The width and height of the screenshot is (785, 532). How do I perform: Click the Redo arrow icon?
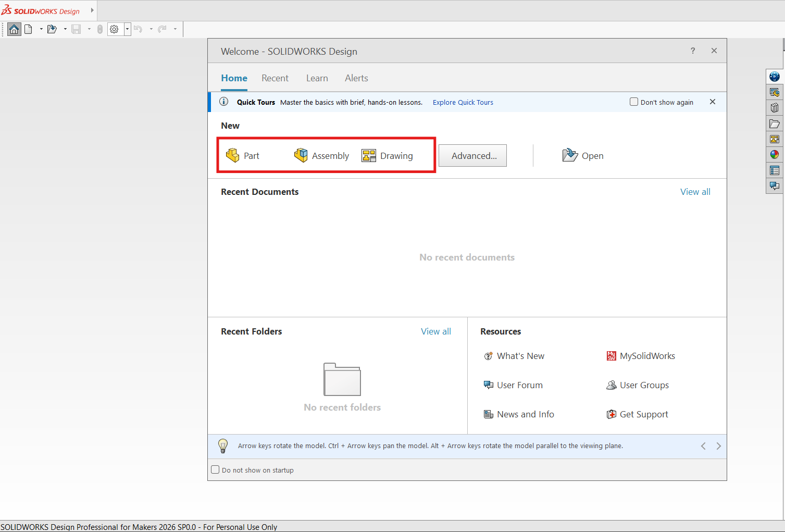pos(163,29)
